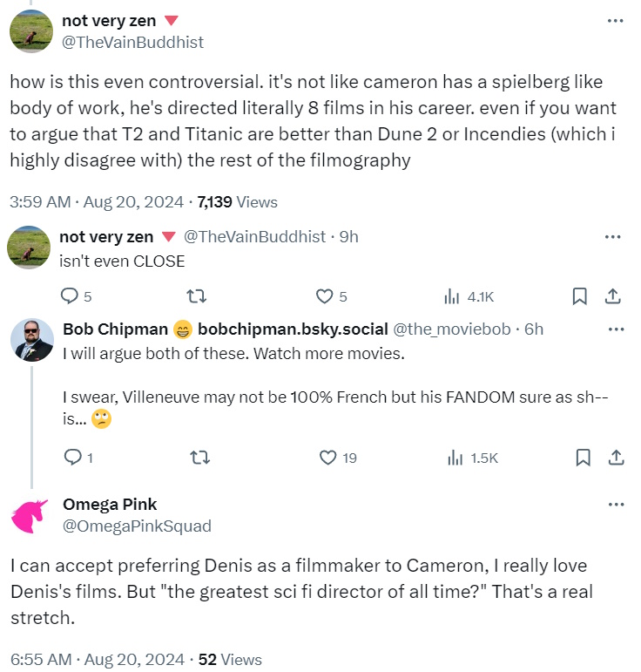View analytics showing 4.1K views
The image size is (641, 672).
pos(452,297)
